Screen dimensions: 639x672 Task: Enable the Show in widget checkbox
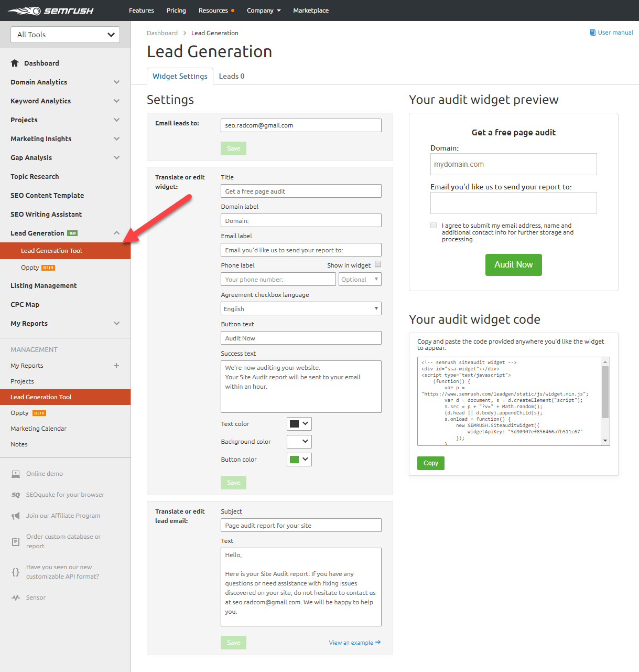point(378,264)
